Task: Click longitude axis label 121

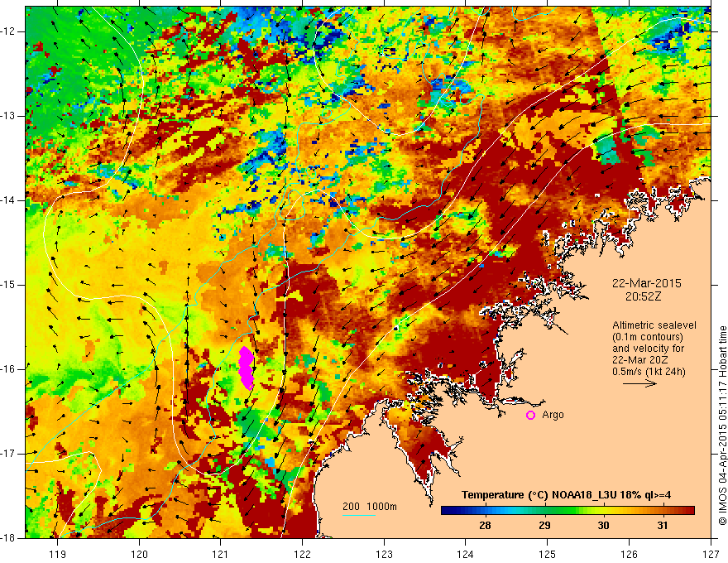Action: [x=221, y=554]
